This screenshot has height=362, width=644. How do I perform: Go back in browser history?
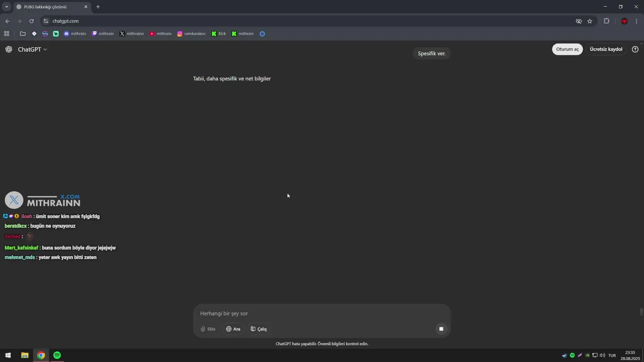click(x=7, y=21)
